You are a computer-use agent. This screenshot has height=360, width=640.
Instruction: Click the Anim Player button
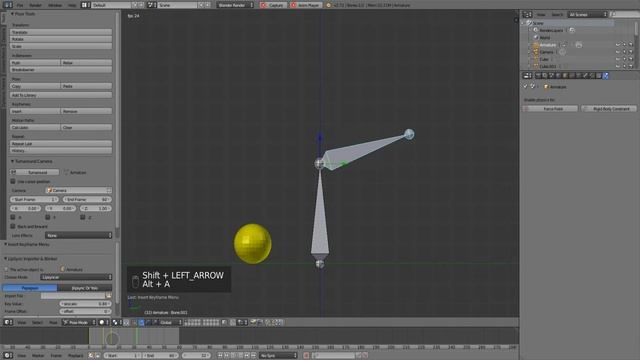pyautogui.click(x=306, y=5)
